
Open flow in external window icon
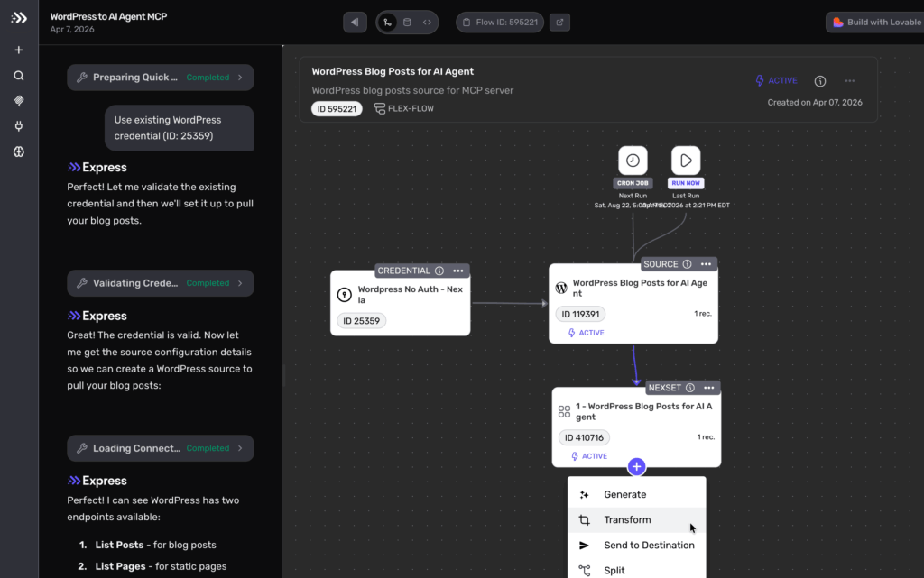[559, 23]
